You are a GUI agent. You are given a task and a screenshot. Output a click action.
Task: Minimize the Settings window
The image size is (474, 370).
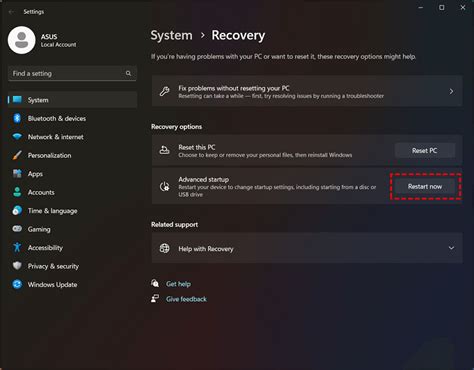pyautogui.click(x=421, y=7)
